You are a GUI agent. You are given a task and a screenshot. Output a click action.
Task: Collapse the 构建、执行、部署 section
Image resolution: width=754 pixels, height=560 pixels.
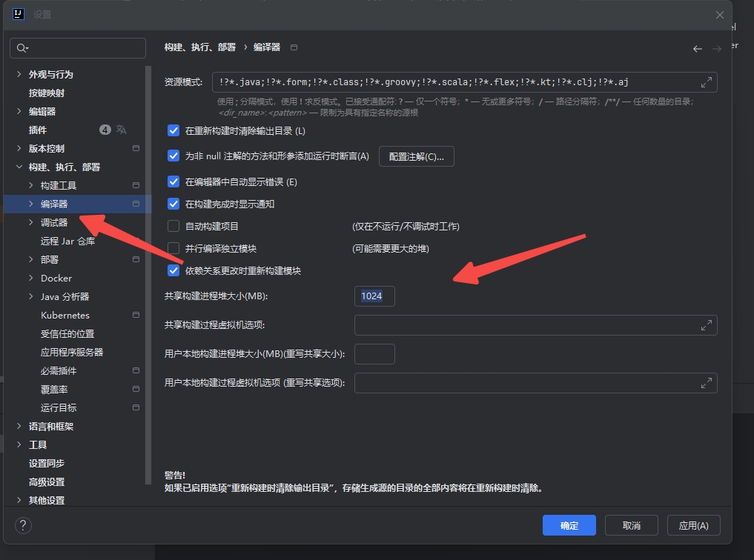point(19,167)
